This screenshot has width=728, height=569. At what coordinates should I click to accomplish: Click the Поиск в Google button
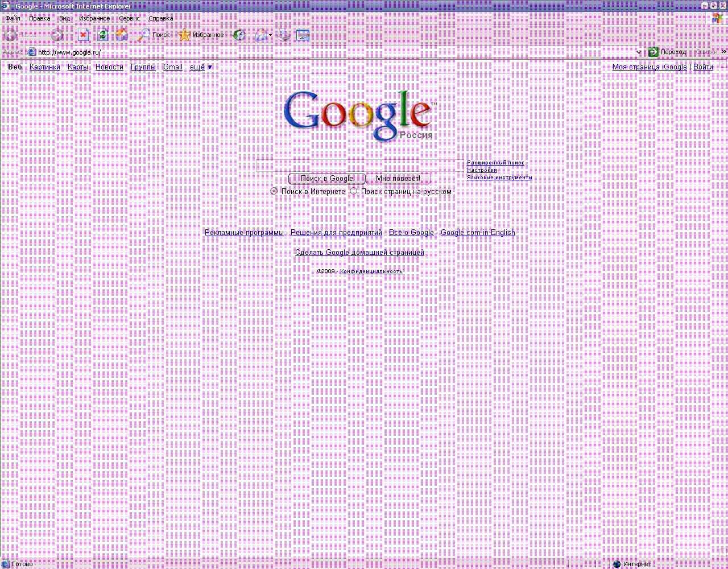[x=327, y=179]
